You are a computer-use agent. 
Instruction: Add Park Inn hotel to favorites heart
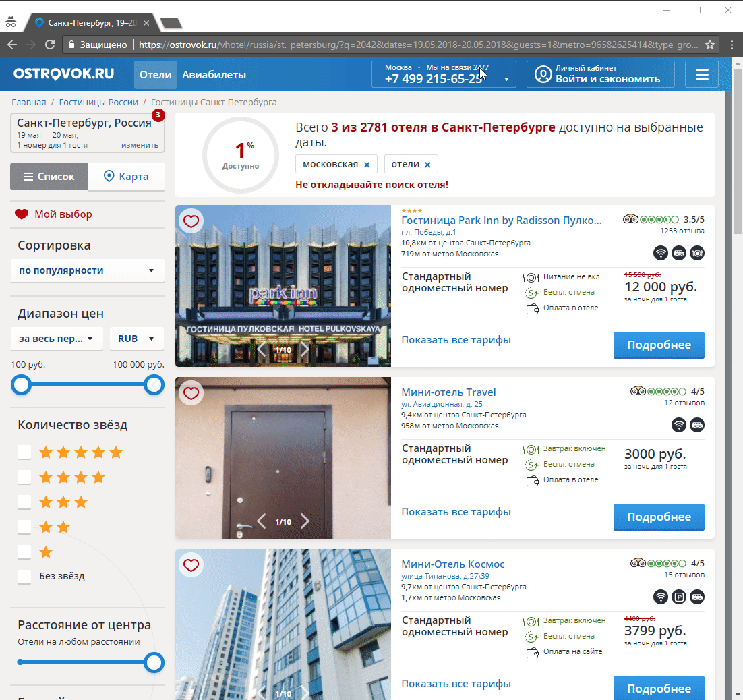[x=191, y=221]
